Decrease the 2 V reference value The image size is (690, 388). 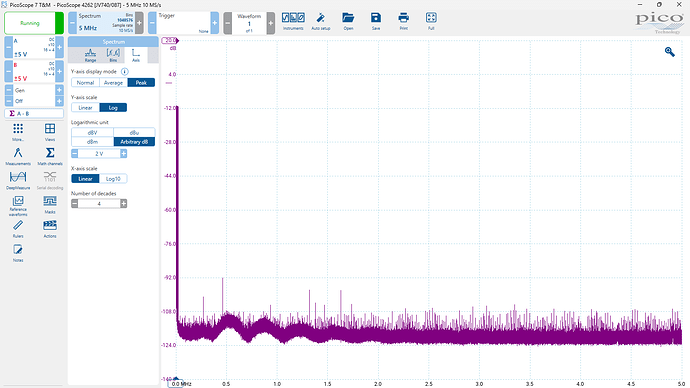pyautogui.click(x=74, y=154)
